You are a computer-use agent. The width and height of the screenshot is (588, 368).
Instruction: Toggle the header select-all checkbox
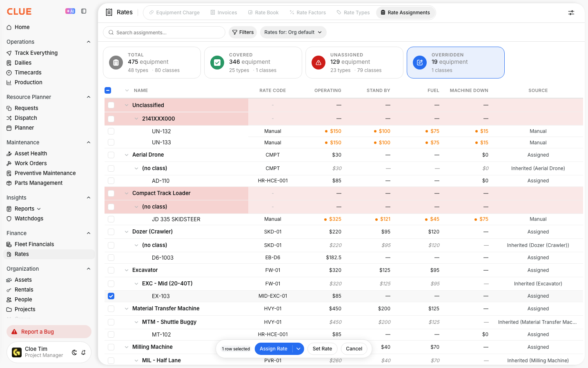[x=108, y=90]
